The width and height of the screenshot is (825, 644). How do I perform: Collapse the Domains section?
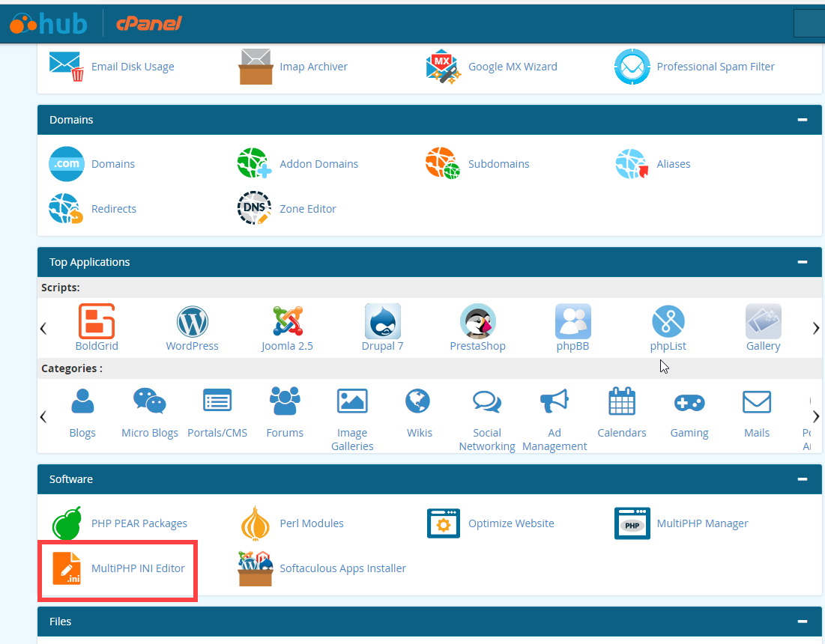(803, 120)
